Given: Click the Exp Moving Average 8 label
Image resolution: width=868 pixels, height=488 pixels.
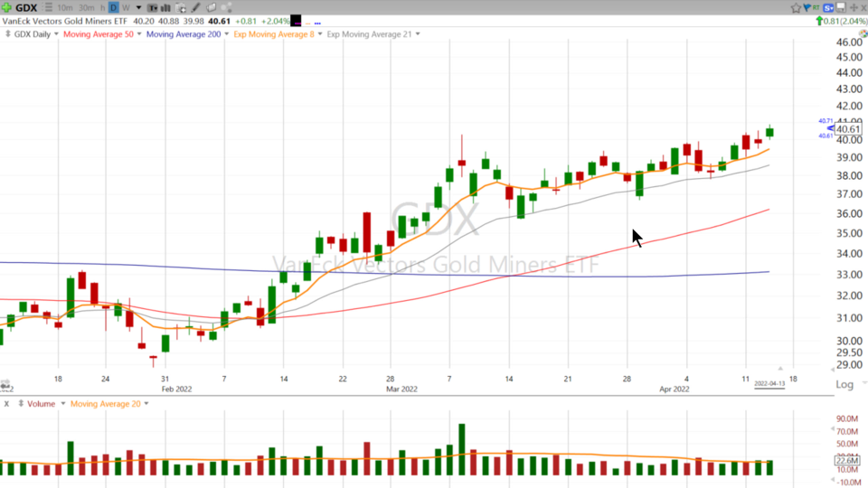Looking at the screenshot, I should (274, 34).
